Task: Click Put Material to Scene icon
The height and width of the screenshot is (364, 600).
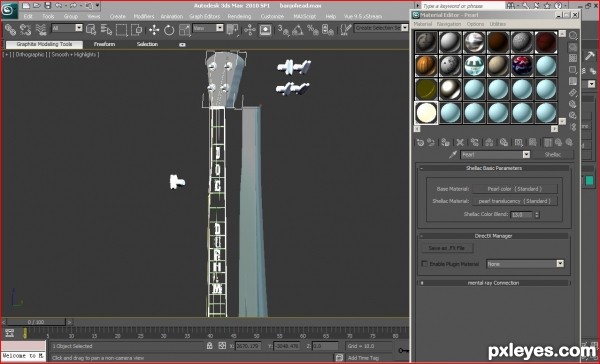Action: point(431,143)
